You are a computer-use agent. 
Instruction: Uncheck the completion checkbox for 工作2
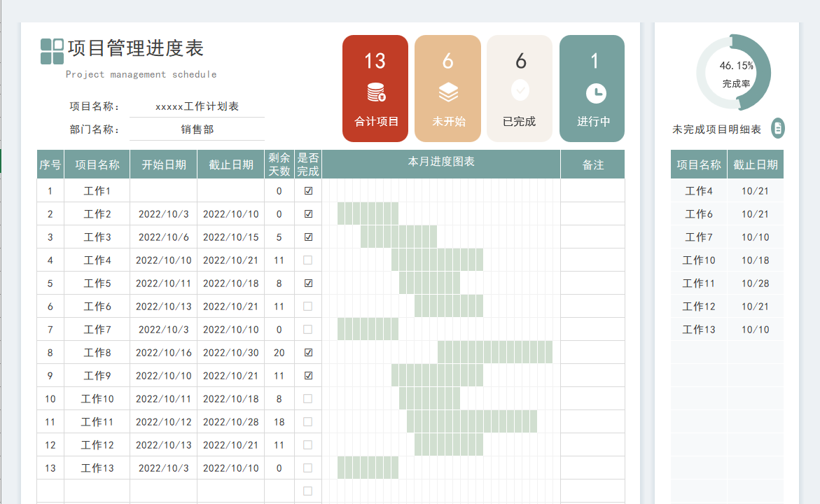[x=308, y=213]
